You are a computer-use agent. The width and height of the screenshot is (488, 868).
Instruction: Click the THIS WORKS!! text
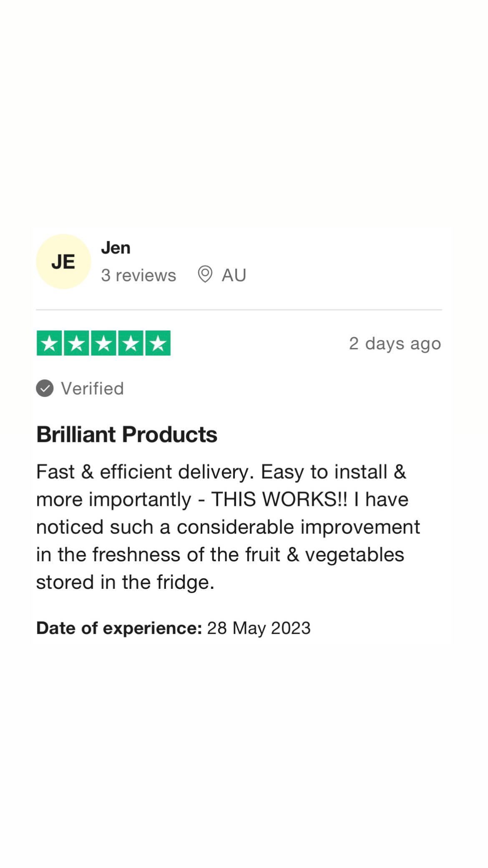click(279, 500)
